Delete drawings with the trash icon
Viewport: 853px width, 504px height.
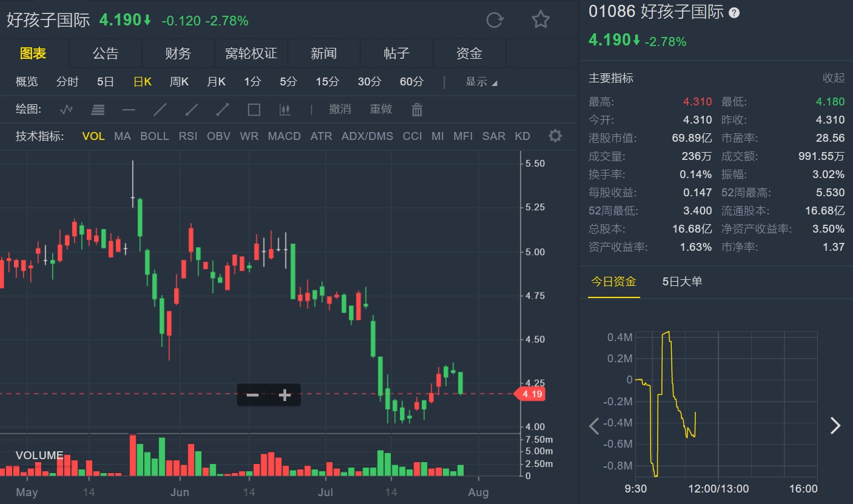416,110
